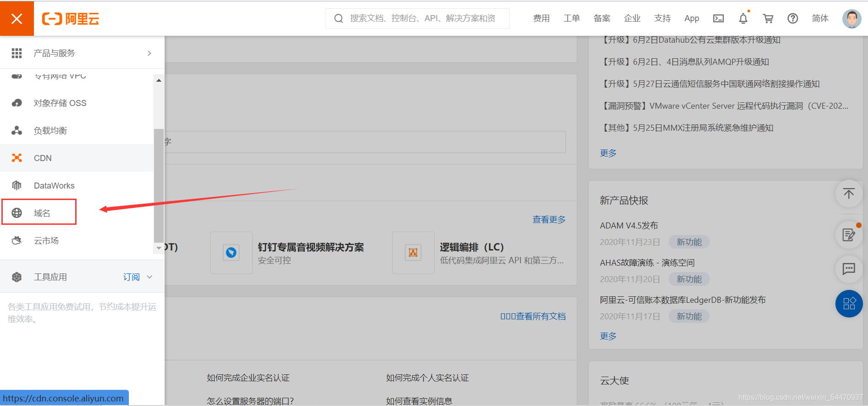The width and height of the screenshot is (868, 406).
Task: Click the OSS object storage icon
Action: pos(17,103)
